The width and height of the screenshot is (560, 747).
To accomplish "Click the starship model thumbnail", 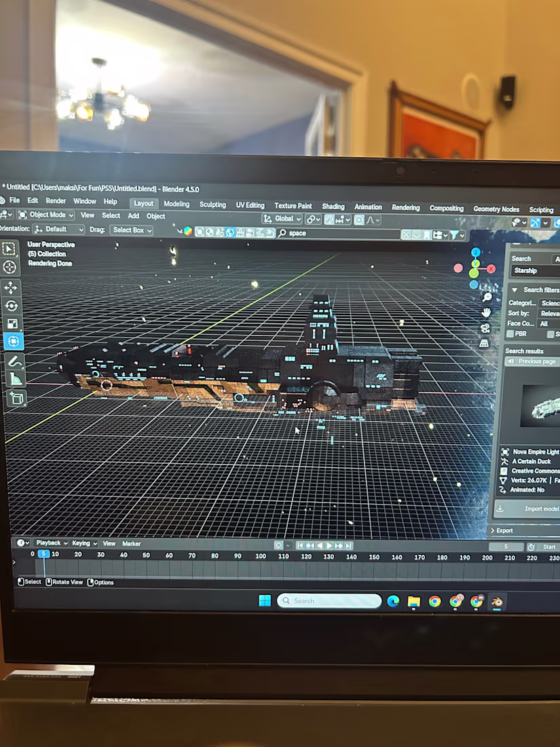I will tap(540, 406).
